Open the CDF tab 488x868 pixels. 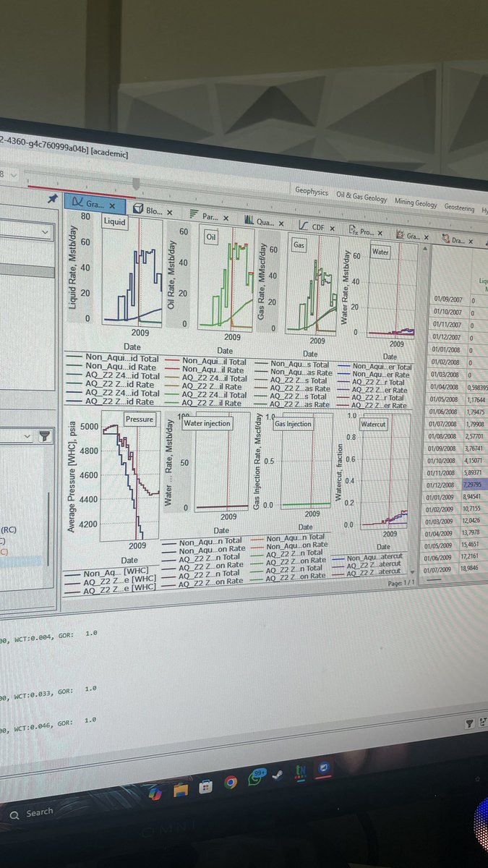(x=312, y=226)
